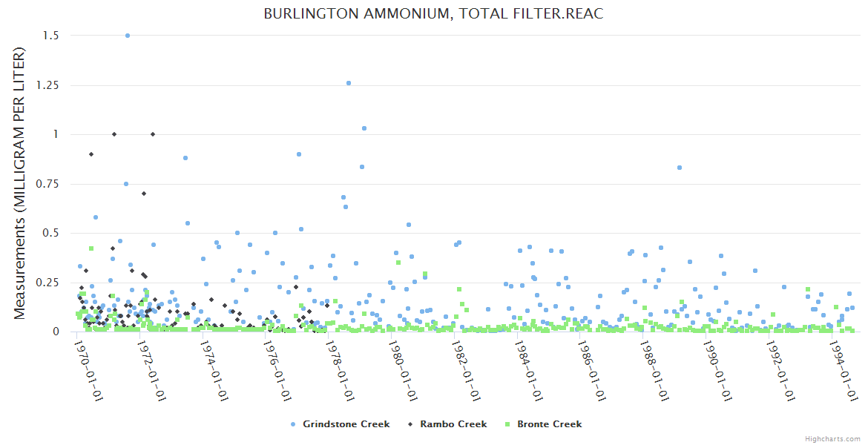The image size is (868, 445).
Task: Click the blue Grindstone Creek legend marker
Action: (x=293, y=424)
